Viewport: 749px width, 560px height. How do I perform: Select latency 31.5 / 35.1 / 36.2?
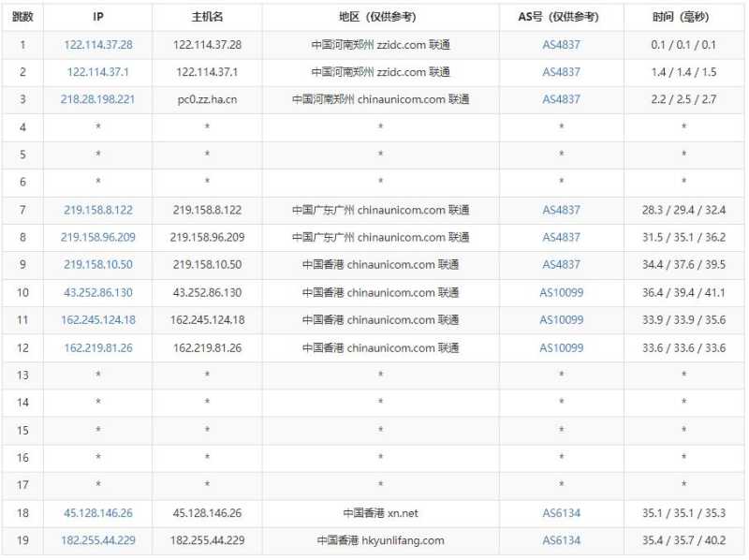tap(683, 237)
